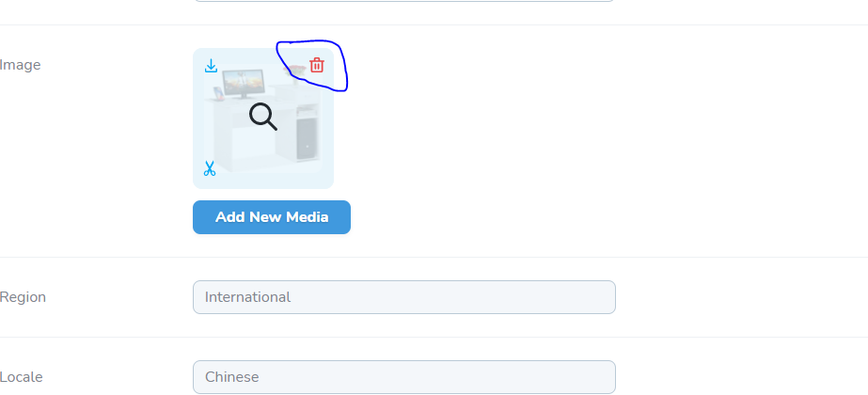Delete the image with red trash icon
868x395 pixels.
tap(317, 65)
